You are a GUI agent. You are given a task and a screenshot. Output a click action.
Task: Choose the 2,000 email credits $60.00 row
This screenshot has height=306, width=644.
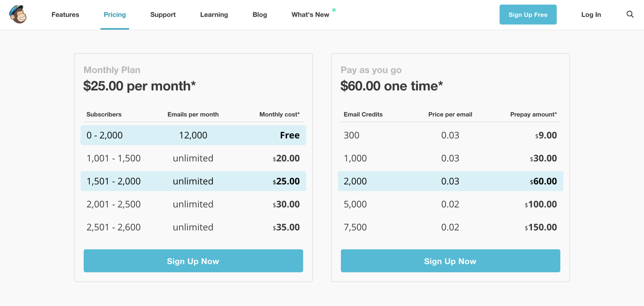(450, 181)
